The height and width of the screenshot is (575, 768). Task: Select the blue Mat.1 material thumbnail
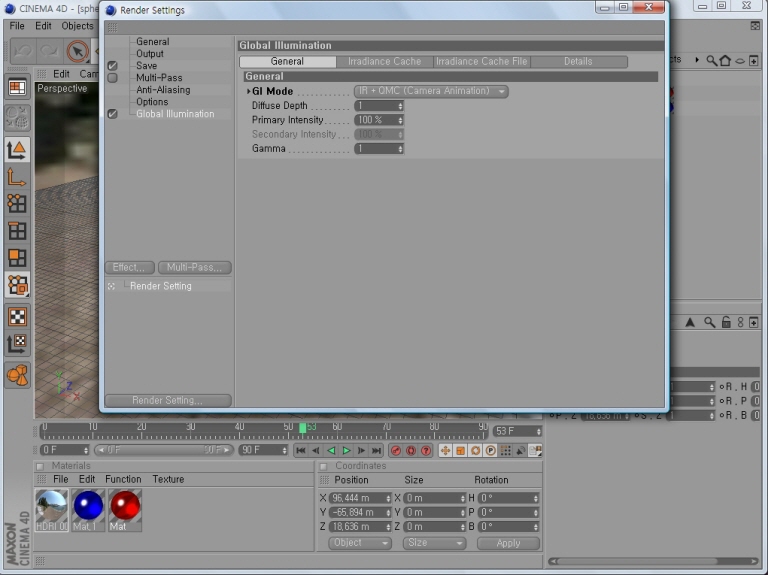point(88,510)
